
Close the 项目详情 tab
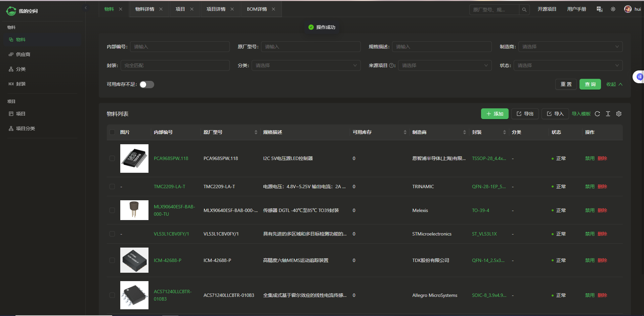tap(232, 9)
